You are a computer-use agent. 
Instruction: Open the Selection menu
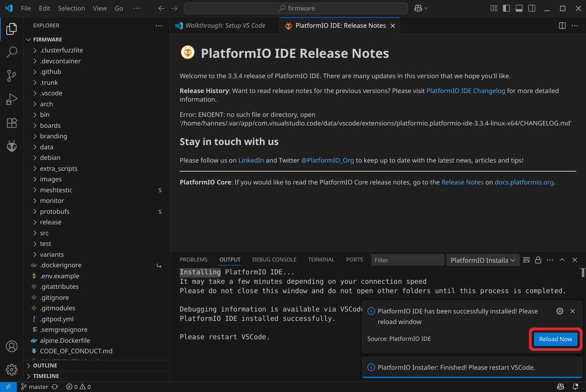coord(71,8)
